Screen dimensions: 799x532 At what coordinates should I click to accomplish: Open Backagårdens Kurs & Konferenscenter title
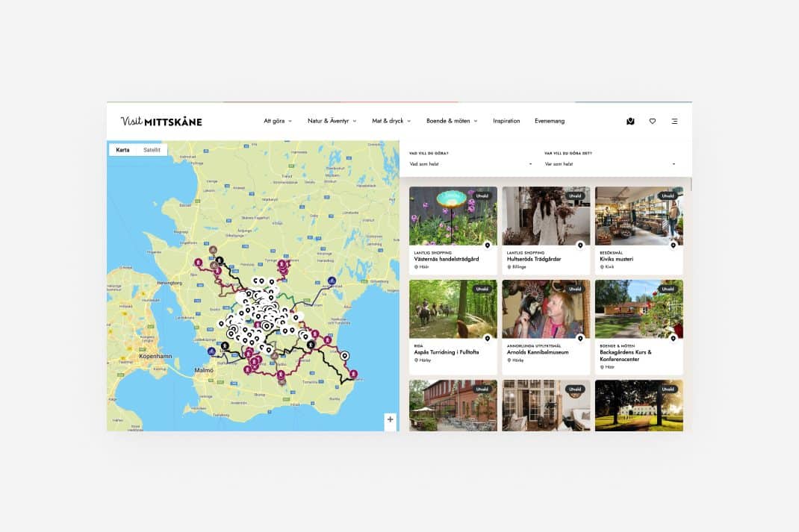tap(626, 355)
